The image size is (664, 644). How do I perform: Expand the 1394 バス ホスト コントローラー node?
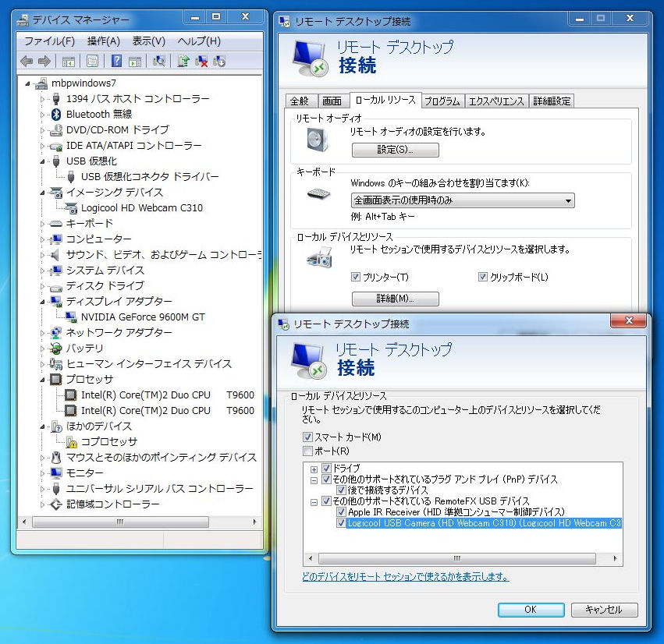(x=42, y=99)
